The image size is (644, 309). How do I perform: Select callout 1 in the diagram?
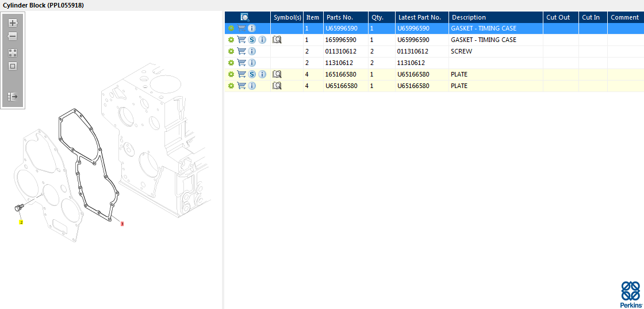click(x=122, y=224)
